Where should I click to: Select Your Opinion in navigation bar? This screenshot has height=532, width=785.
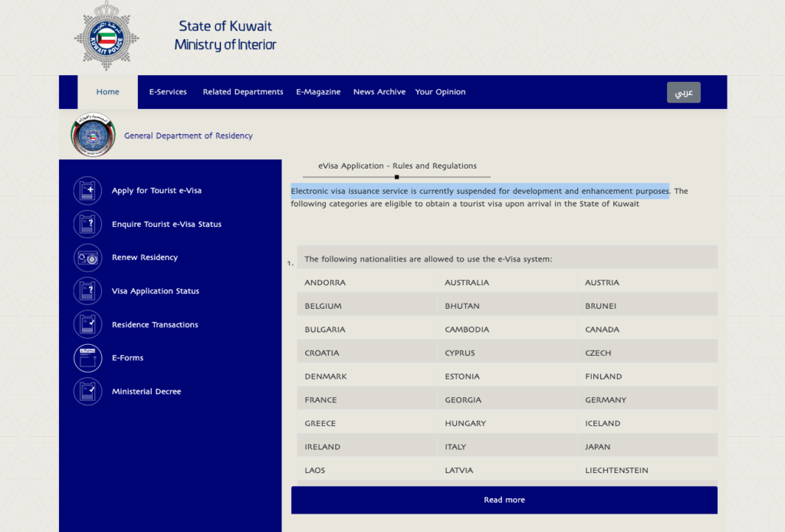click(440, 92)
